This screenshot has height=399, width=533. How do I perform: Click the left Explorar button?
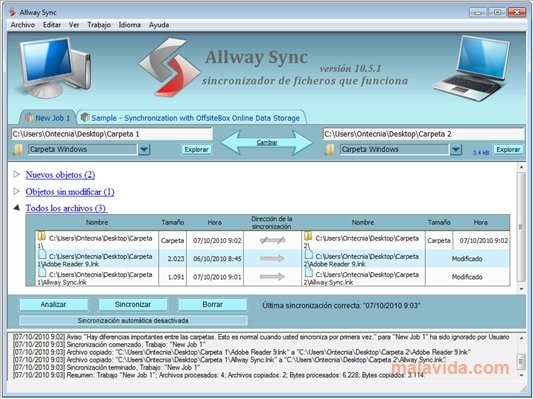[196, 150]
